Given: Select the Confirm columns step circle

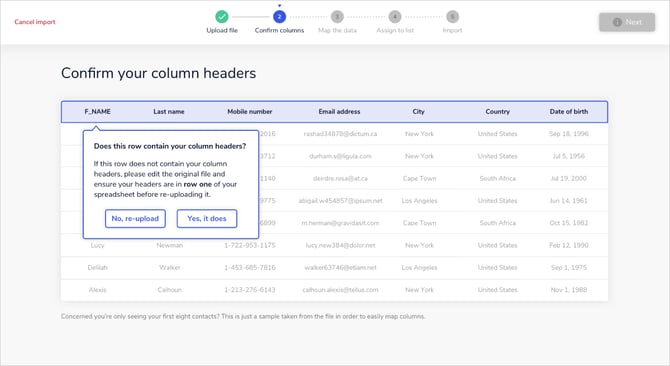Looking at the screenshot, I should (279, 17).
